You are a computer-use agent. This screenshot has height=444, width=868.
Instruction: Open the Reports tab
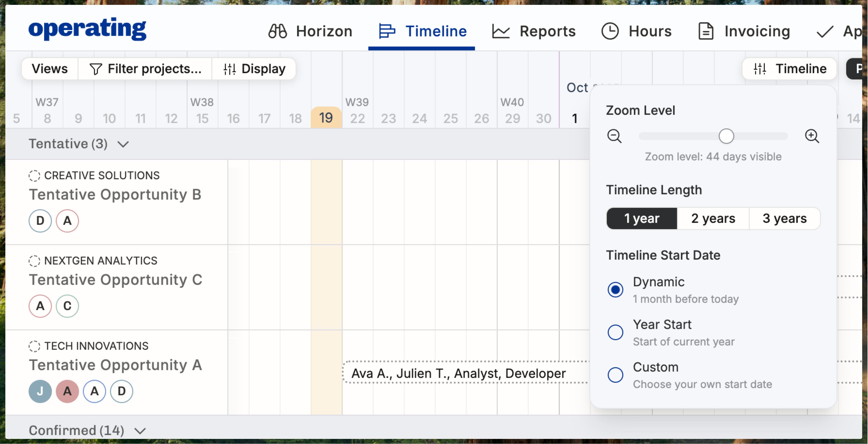click(534, 31)
